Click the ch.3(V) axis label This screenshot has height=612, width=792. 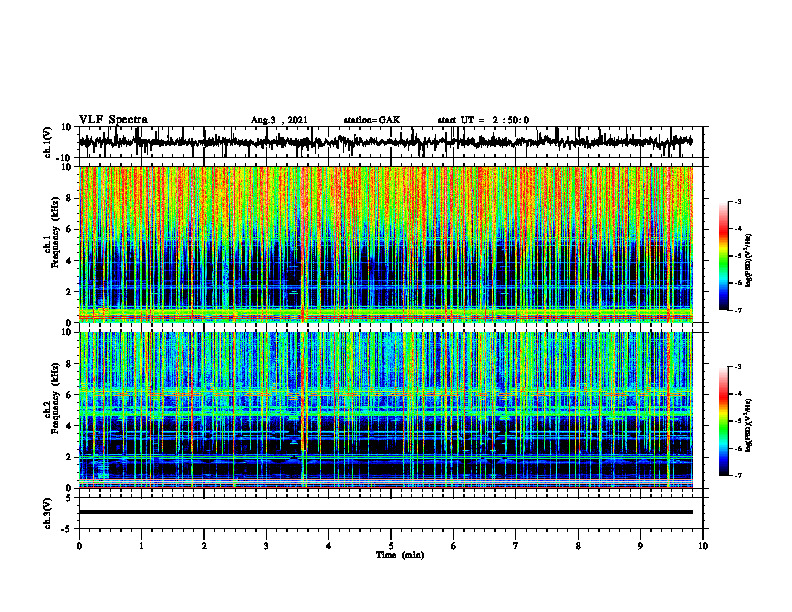(48, 513)
